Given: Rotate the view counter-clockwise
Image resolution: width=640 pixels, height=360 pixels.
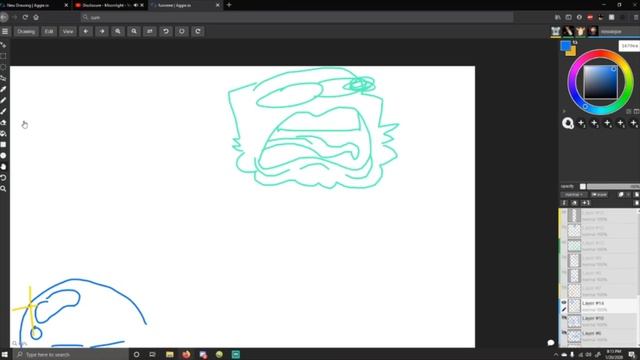Looking at the screenshot, I should [166, 31].
